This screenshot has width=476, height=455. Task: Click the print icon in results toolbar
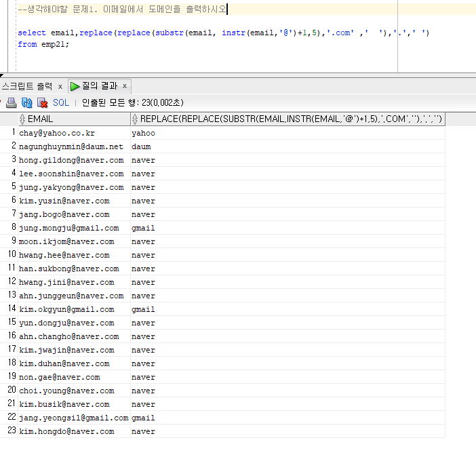pyautogui.click(x=10, y=102)
